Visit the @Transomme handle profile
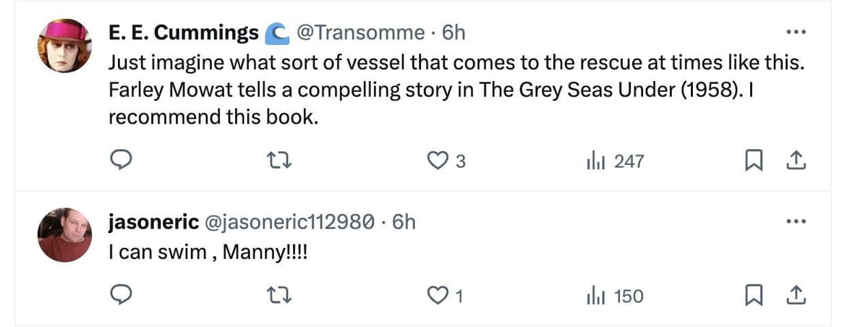Viewport: 868px width, 327px height. (x=360, y=33)
